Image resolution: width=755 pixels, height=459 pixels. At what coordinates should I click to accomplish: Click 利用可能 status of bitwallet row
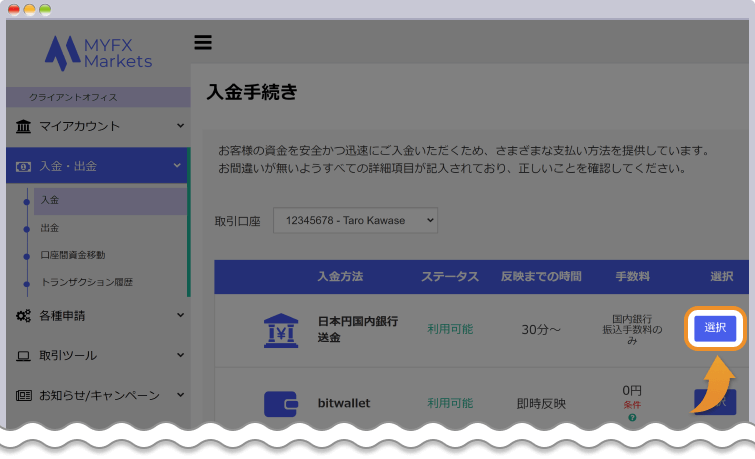tap(450, 403)
